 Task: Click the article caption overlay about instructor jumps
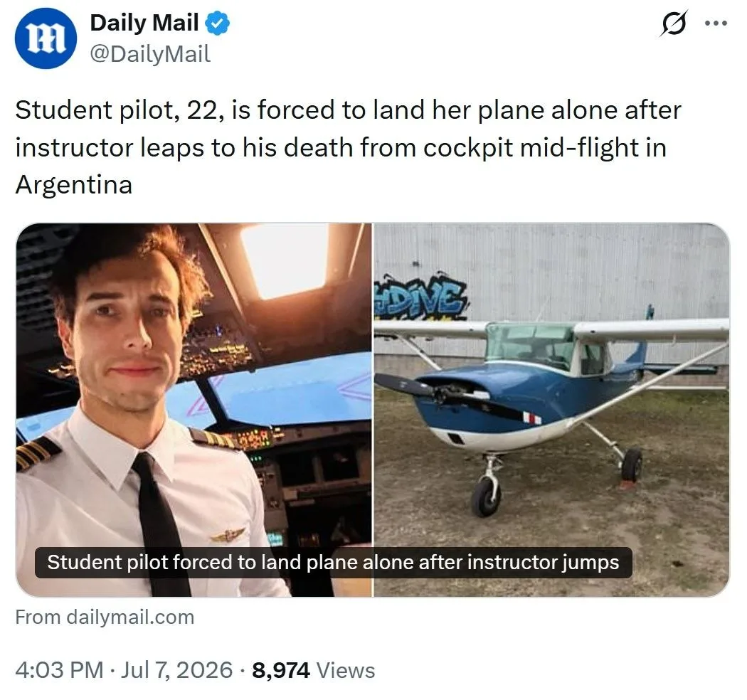point(334,563)
